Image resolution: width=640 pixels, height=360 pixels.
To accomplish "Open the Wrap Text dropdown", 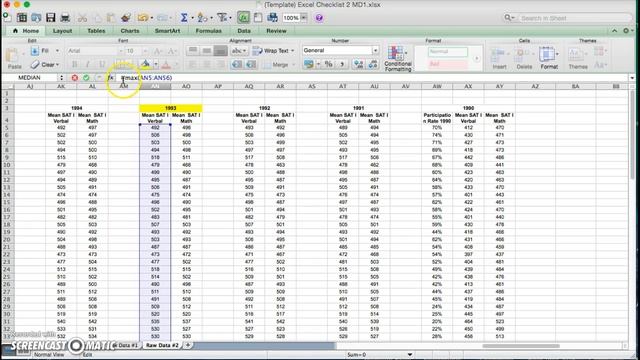I will click(292, 51).
